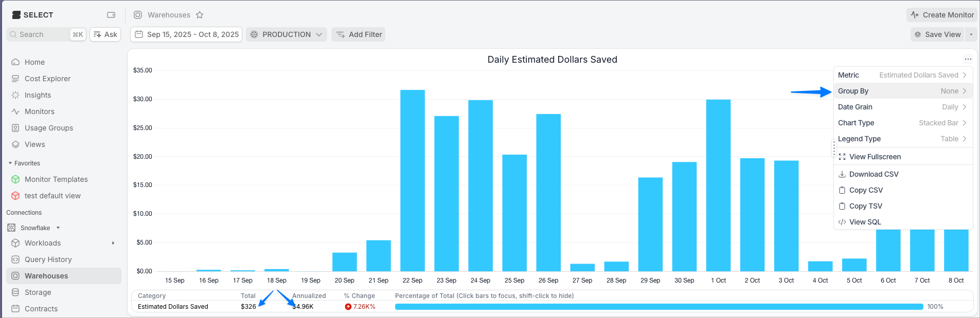The image size is (980, 318).
Task: Select Download CSV from the menu
Action: pos(874,174)
